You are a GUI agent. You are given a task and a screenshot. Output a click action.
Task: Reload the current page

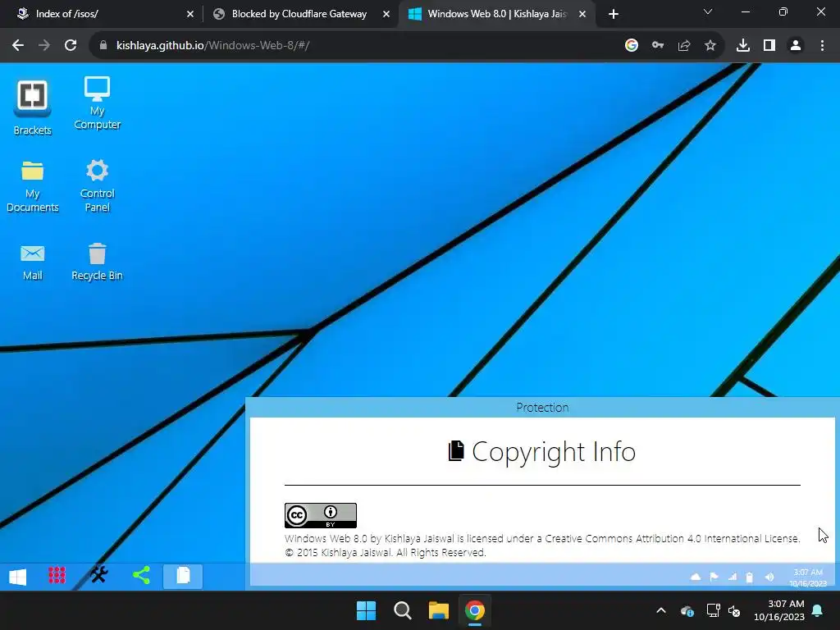pyautogui.click(x=71, y=46)
